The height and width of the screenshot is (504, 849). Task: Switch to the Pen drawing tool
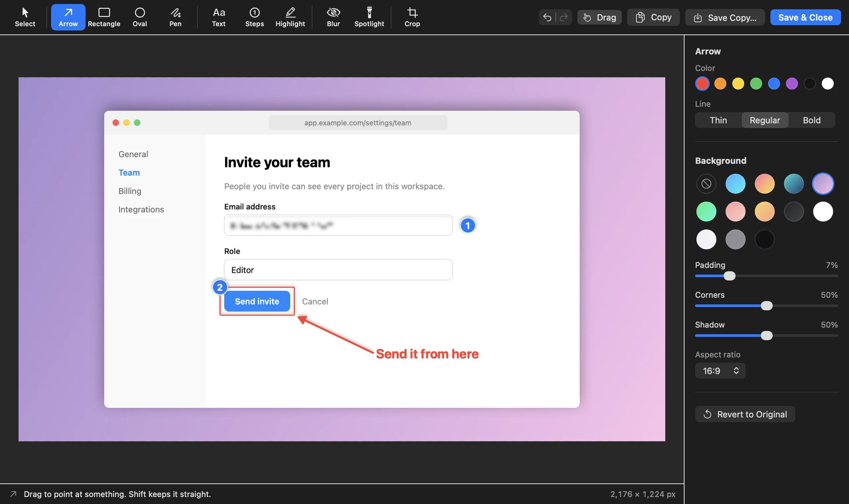click(x=175, y=17)
